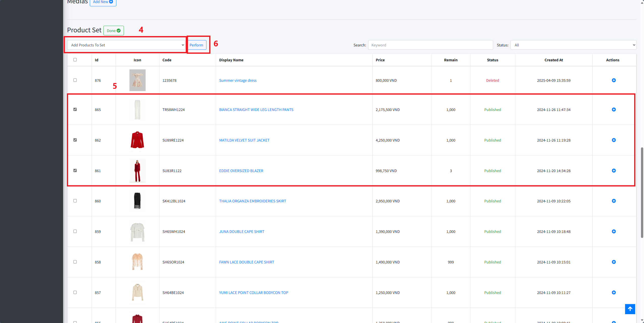Open YUMI LACE POINT COLLAR BODYCON TOP link

click(x=253, y=292)
